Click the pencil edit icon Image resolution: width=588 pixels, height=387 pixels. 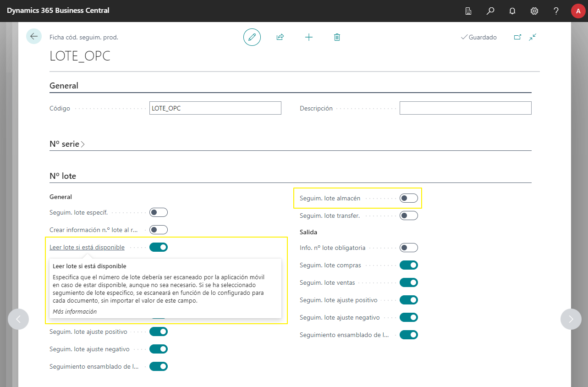click(252, 37)
